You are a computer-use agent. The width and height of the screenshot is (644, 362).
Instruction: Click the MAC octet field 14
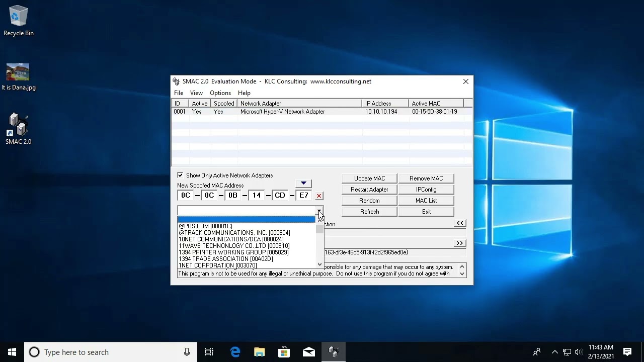coord(256,196)
